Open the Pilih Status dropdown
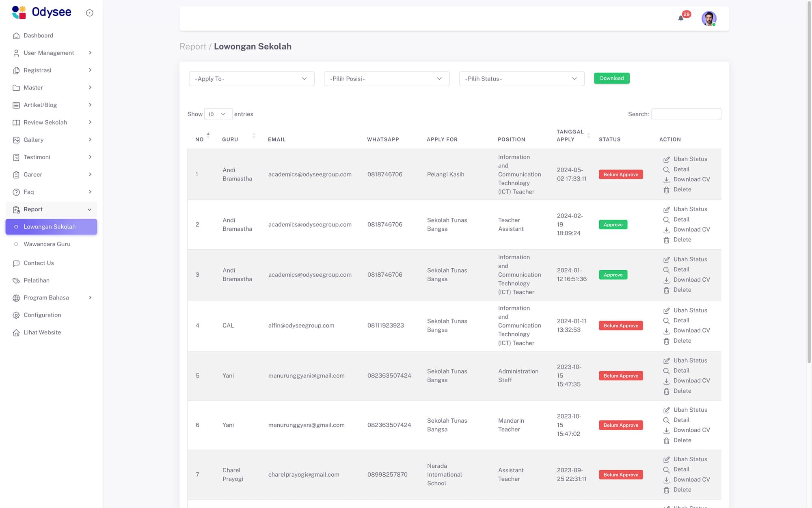 (x=521, y=79)
